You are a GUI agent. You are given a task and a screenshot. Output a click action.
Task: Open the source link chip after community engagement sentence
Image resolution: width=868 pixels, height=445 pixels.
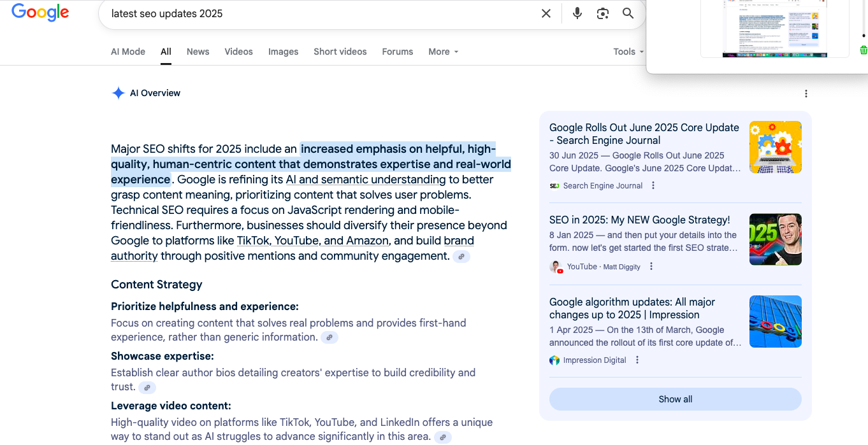click(461, 257)
